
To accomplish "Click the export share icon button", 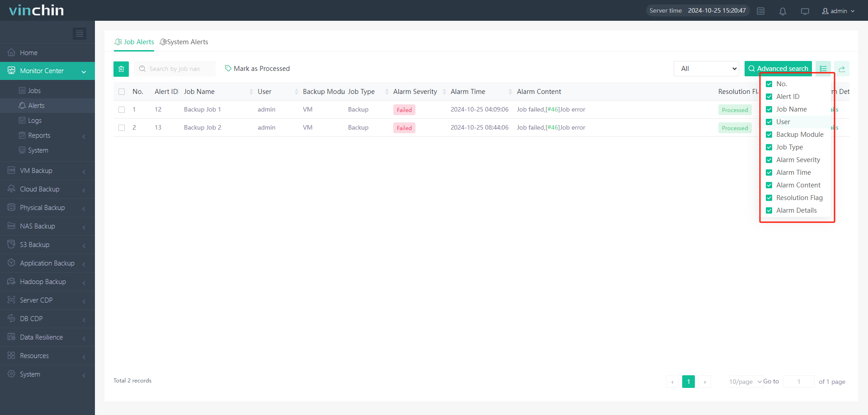I will 841,69.
